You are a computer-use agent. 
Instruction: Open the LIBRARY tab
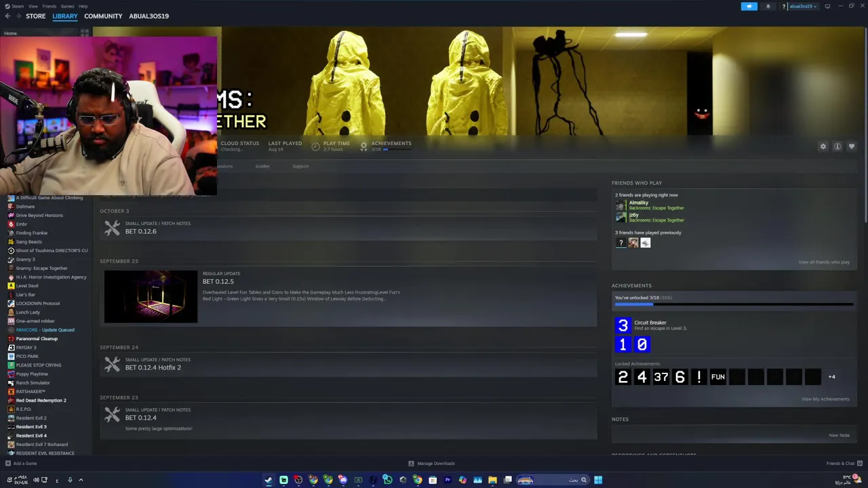(65, 16)
